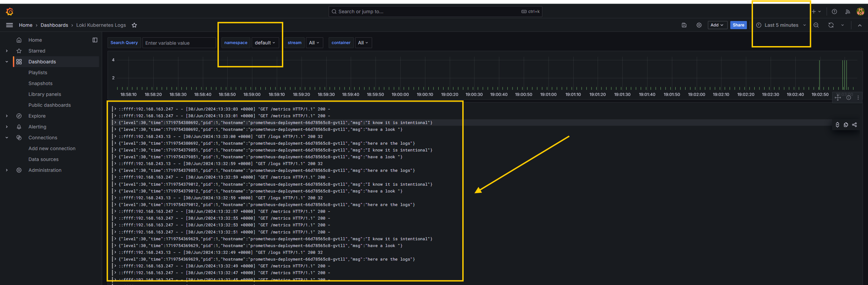The image size is (868, 285).
Task: Open the panel three-dots menu
Action: click(x=858, y=98)
